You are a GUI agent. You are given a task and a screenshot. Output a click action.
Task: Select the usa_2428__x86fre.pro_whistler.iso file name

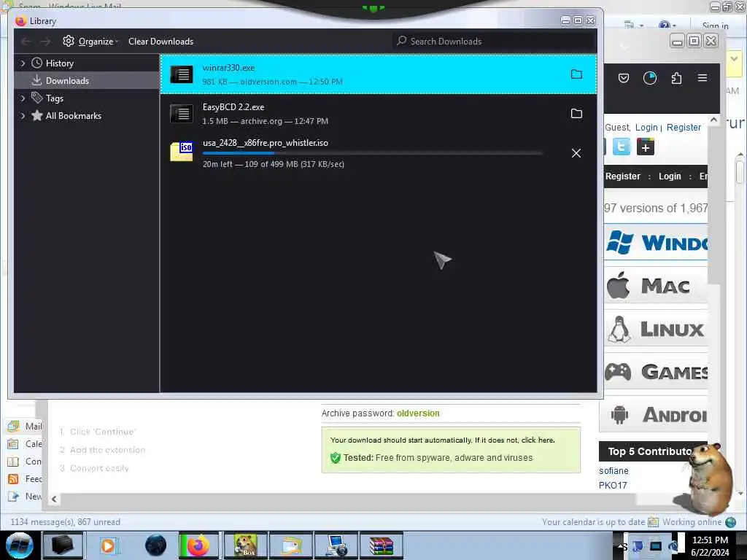[x=266, y=143]
